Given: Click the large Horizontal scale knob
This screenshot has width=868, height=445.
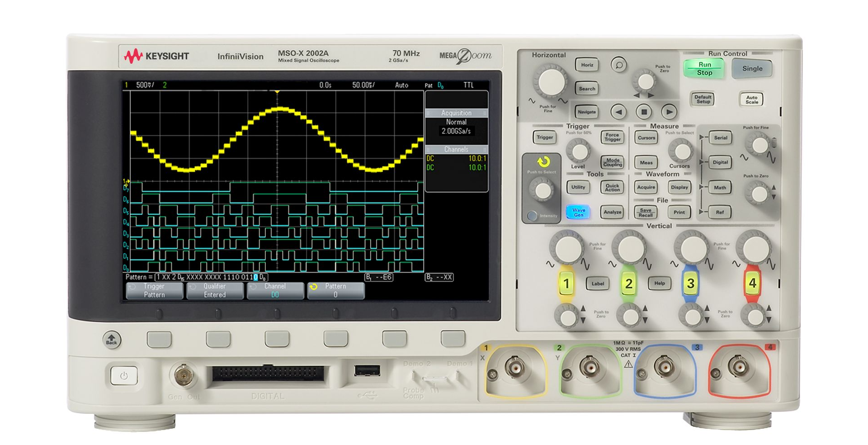Looking at the screenshot, I should (550, 82).
